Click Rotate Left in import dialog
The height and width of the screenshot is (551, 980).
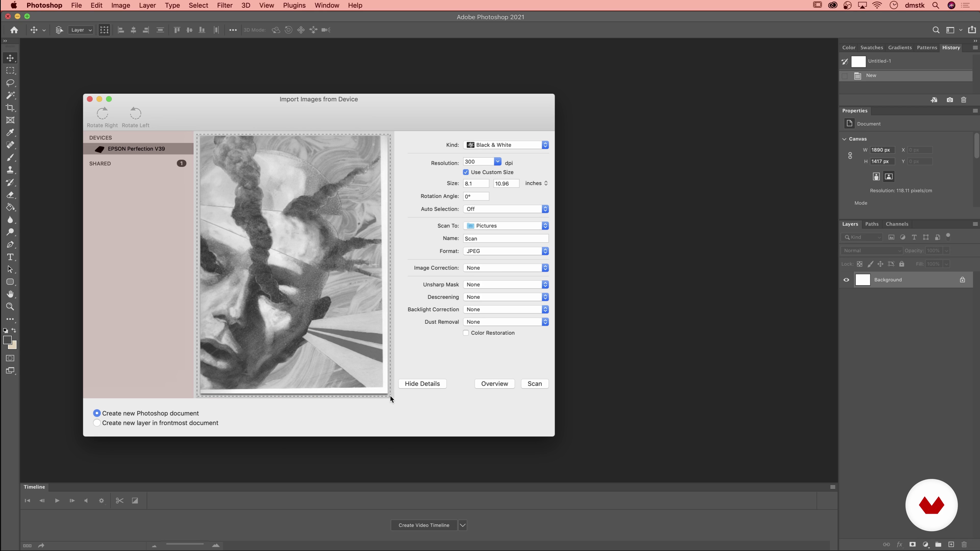[136, 117]
